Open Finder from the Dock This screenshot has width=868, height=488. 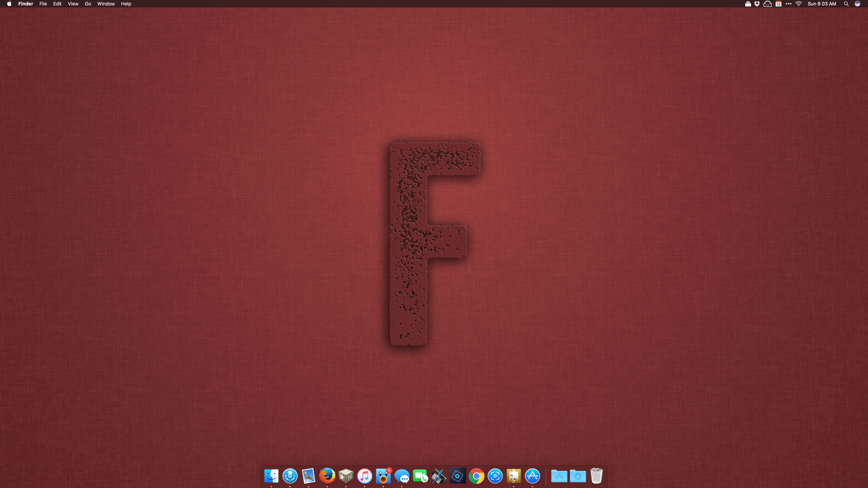click(271, 476)
